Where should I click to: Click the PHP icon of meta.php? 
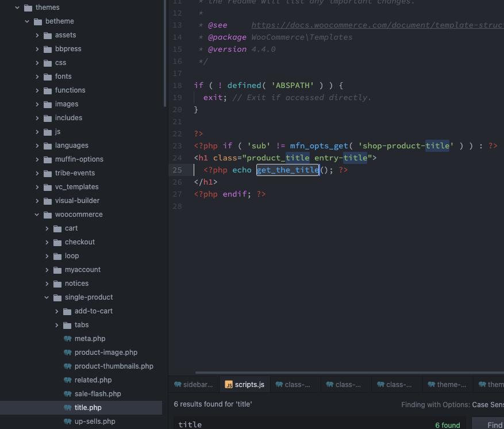tap(67, 339)
